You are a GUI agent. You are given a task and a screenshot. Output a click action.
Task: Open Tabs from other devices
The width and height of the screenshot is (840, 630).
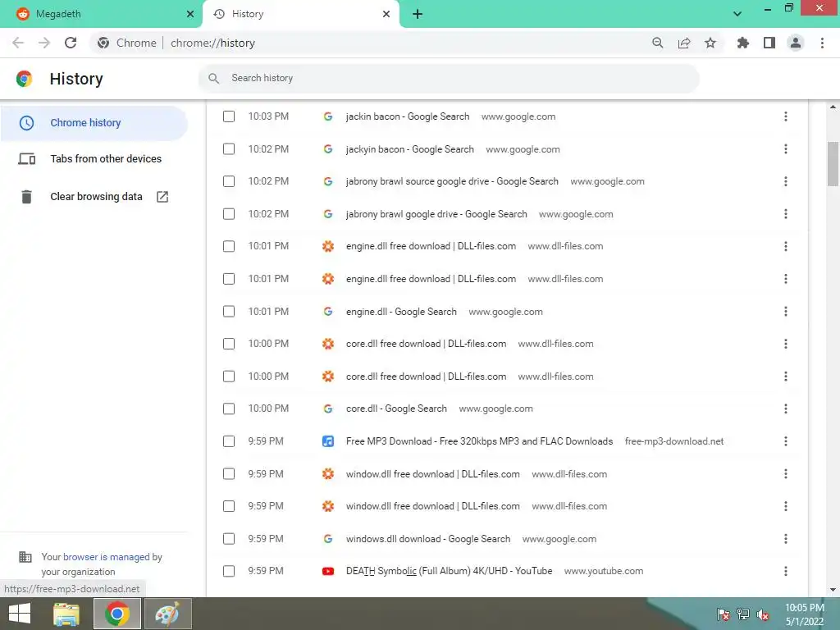pyautogui.click(x=94, y=158)
